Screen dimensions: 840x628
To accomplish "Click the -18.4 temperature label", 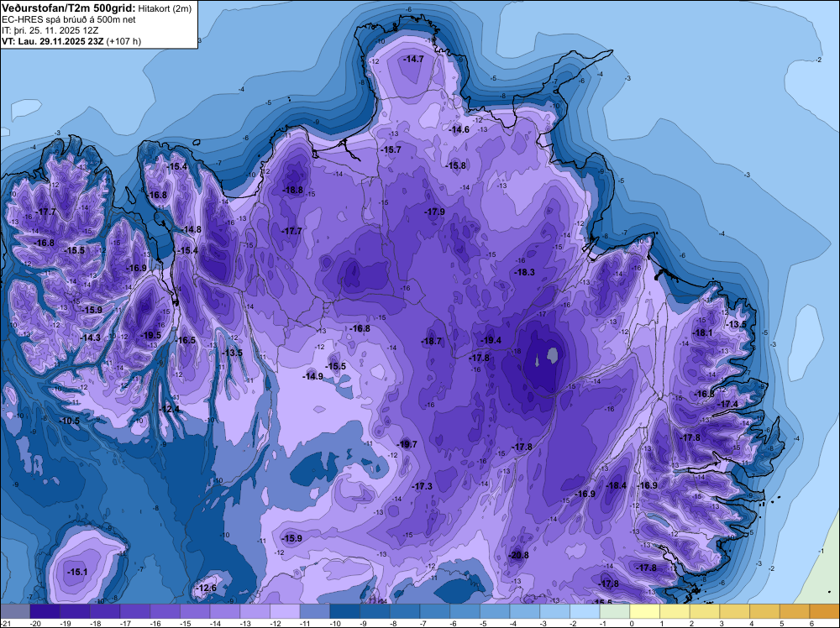I will click(x=616, y=485).
